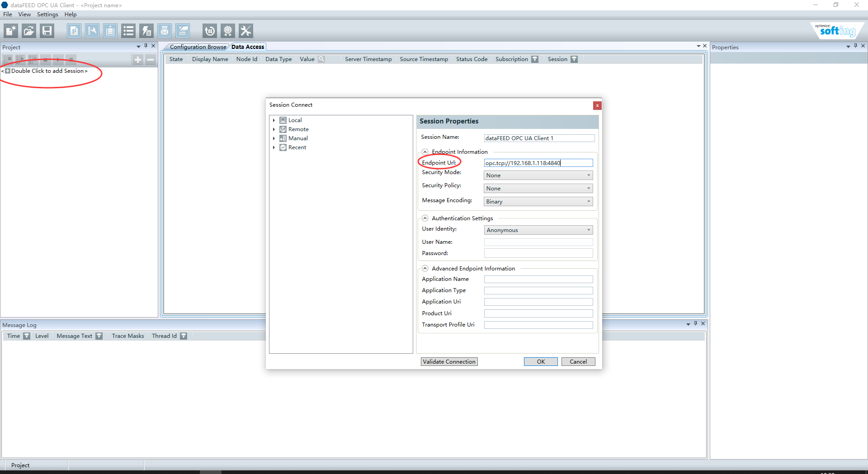
Task: Collapse Advanced Endpoint Information section
Action: [425, 268]
